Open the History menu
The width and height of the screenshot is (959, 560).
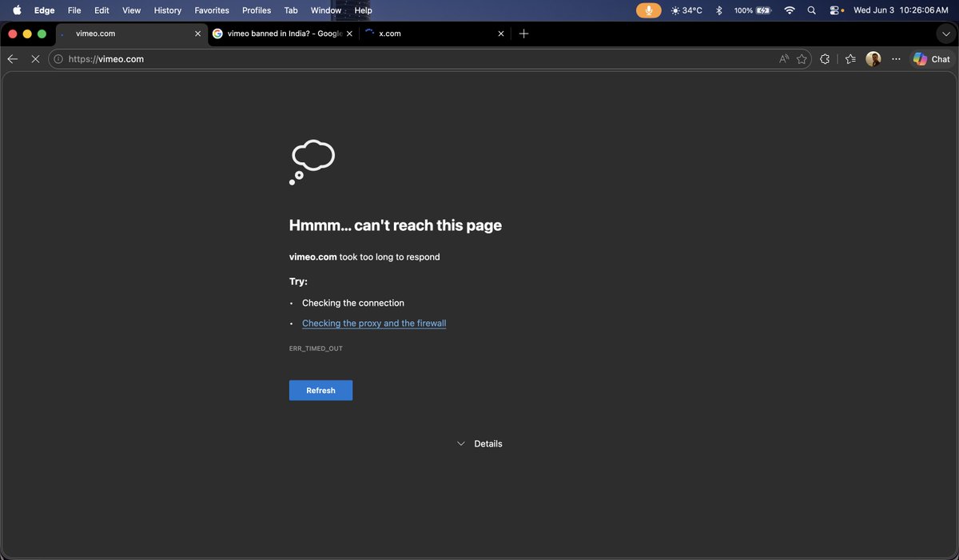tap(168, 10)
